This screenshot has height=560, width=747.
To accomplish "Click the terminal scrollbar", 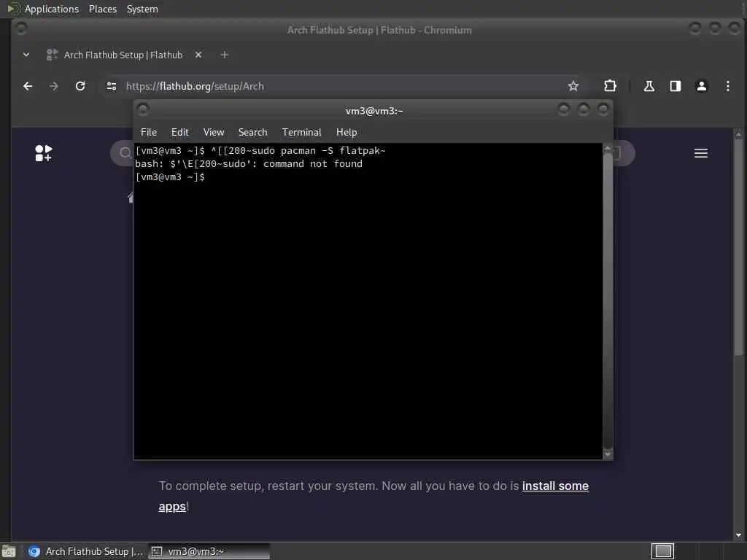I will (x=608, y=300).
